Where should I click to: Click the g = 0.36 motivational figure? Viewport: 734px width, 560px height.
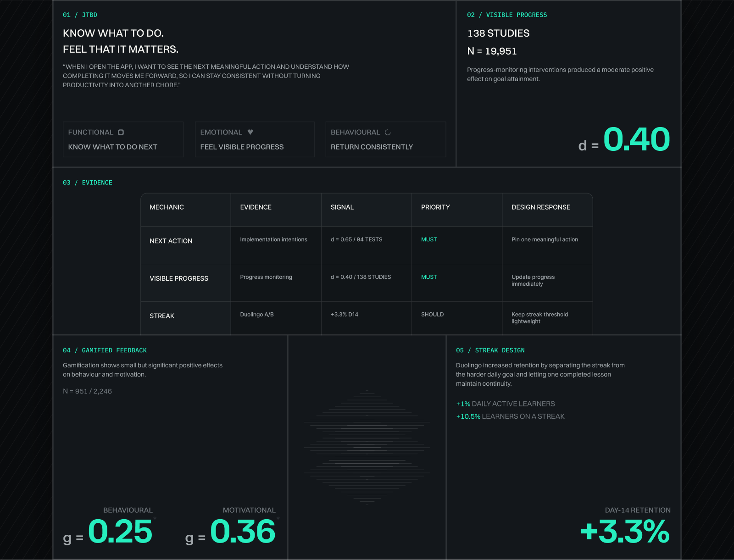point(230,532)
